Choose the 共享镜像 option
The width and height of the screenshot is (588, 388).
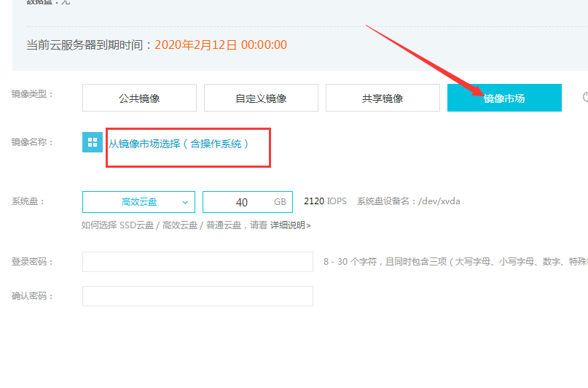(383, 98)
